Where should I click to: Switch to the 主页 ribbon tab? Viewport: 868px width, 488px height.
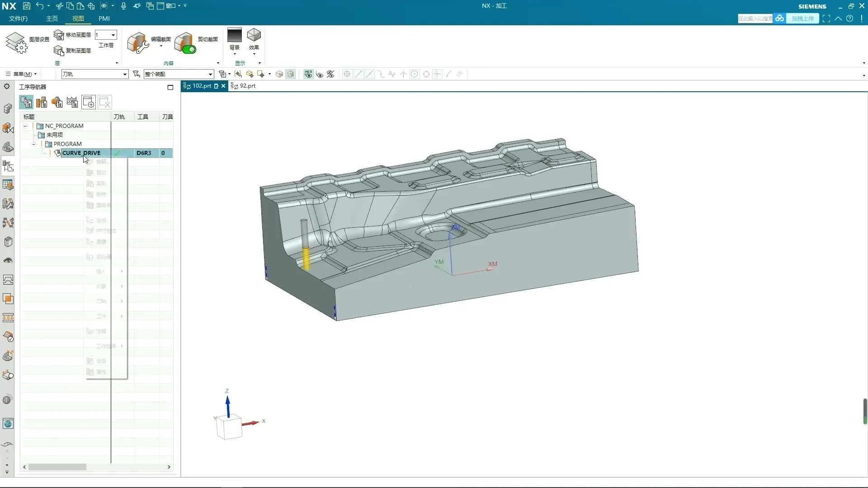52,19
